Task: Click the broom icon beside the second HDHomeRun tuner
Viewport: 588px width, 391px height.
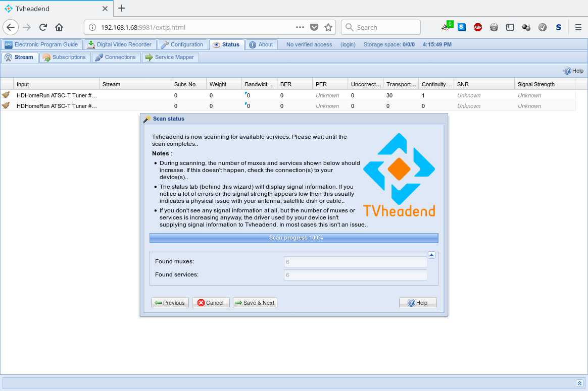Action: (6, 105)
